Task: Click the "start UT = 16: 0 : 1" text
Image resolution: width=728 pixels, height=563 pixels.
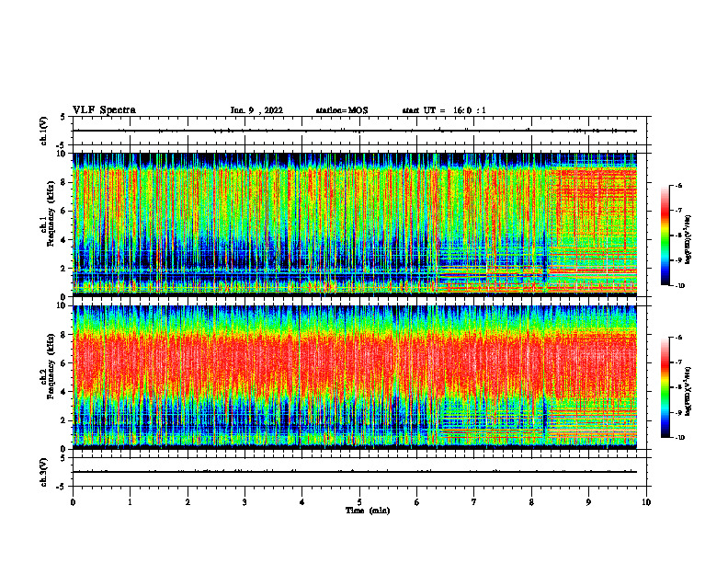Action: (444, 110)
